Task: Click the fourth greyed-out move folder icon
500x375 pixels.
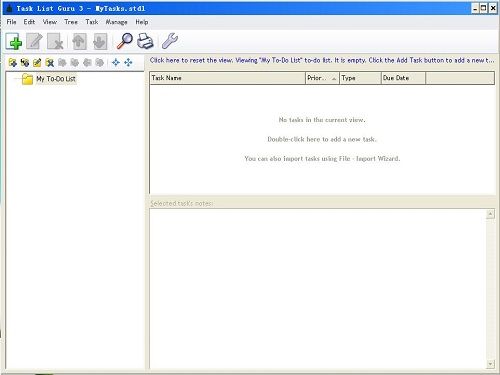Action: [x=99, y=62]
